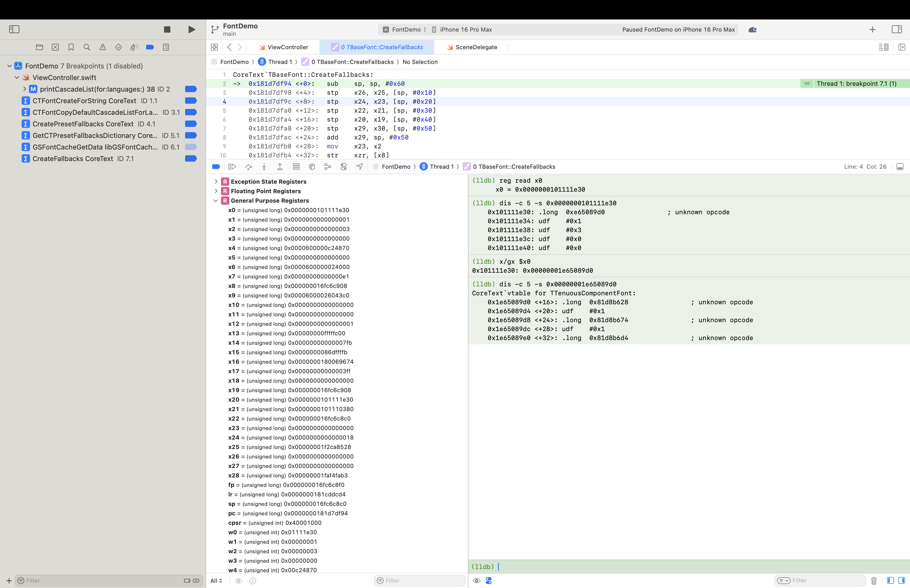Click the Step Into debug icon
The width and height of the screenshot is (910, 588).
(264, 166)
